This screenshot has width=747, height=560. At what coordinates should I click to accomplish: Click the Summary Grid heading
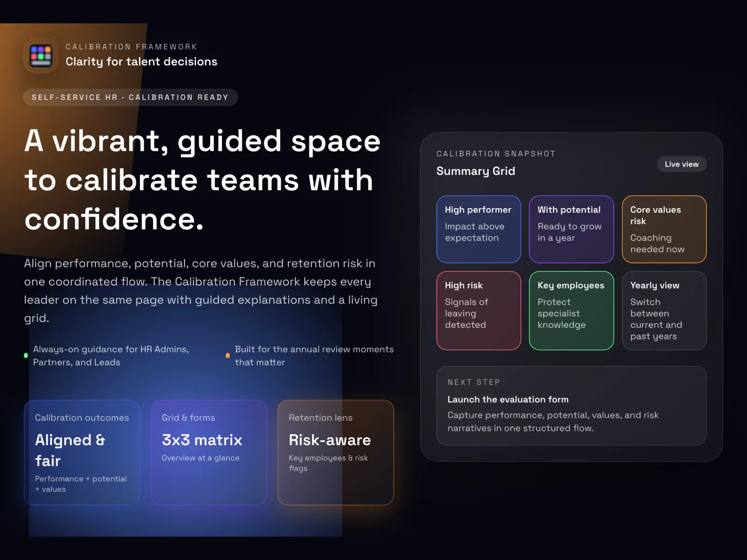point(475,171)
